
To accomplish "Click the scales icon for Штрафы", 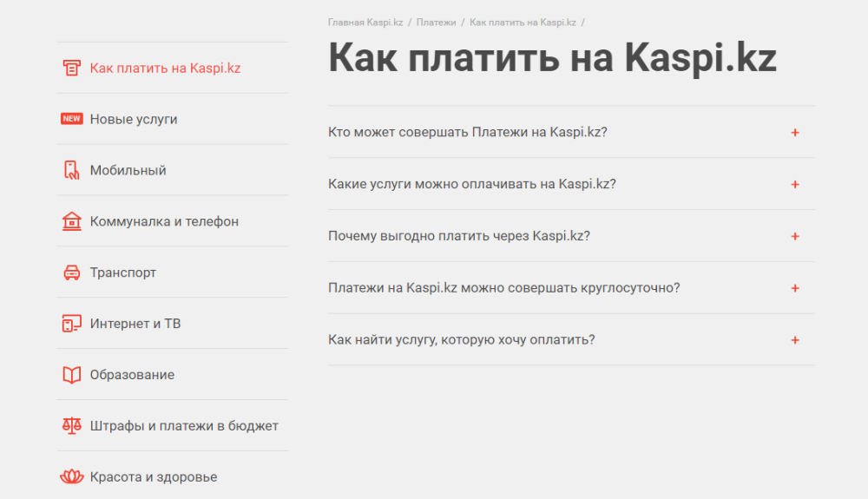I will [x=71, y=426].
